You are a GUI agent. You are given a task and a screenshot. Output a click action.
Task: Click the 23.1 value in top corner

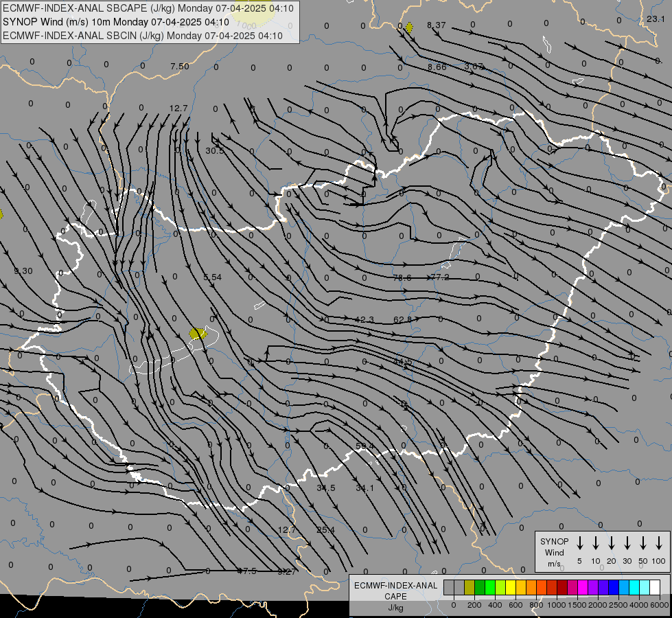pos(656,19)
